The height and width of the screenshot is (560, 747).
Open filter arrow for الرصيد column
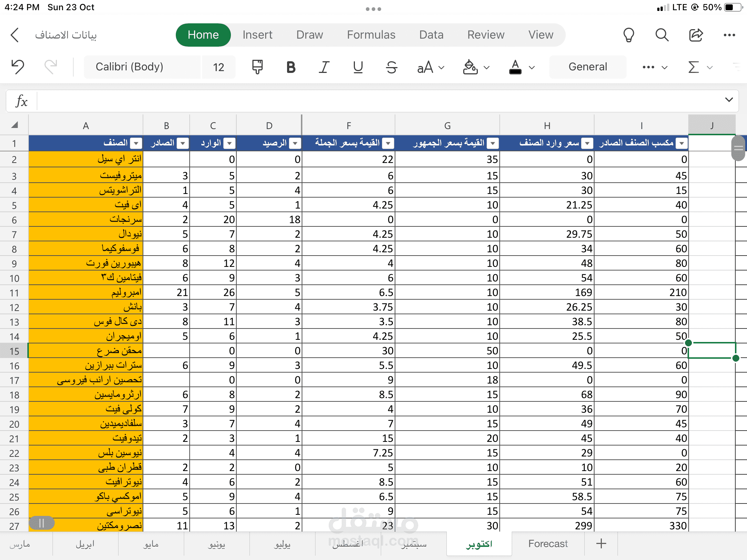click(x=295, y=143)
